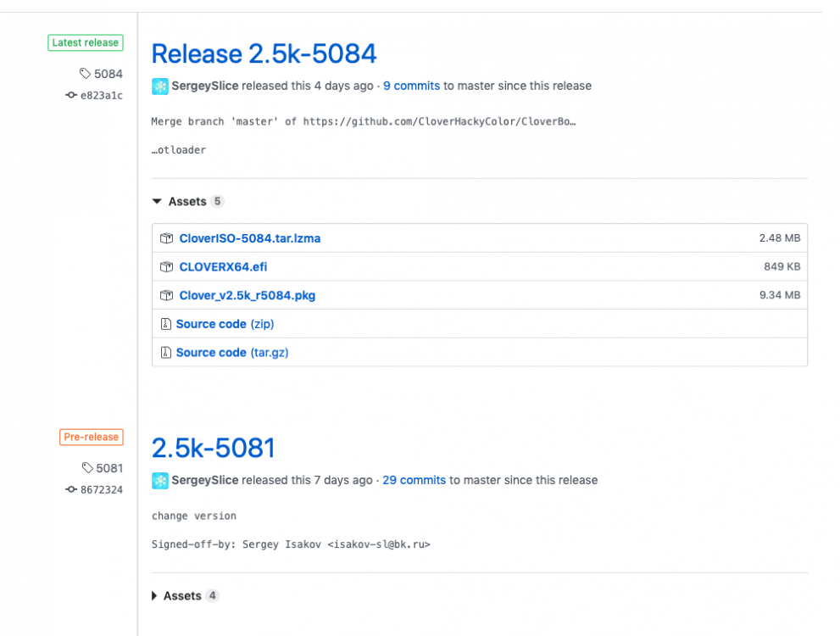Click the archive icon beside Source code (tar.gz)
Screen dimensions: 840x636
[166, 353]
